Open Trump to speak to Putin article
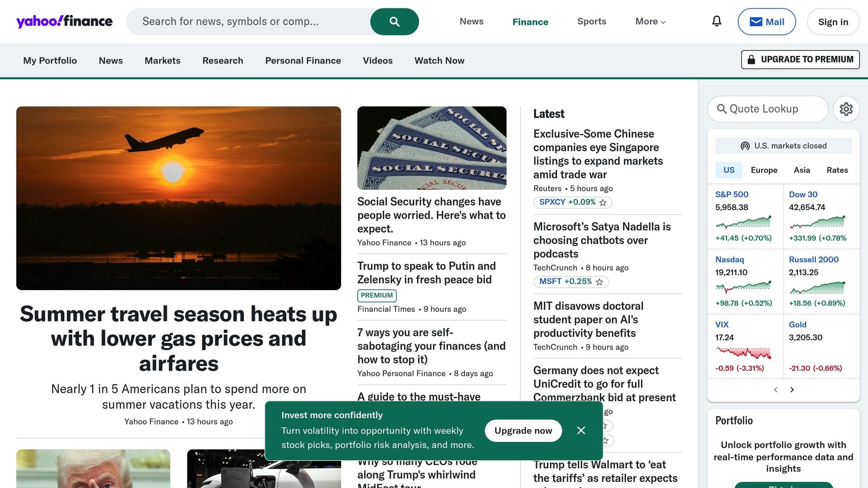The width and height of the screenshot is (868, 488). (x=426, y=273)
